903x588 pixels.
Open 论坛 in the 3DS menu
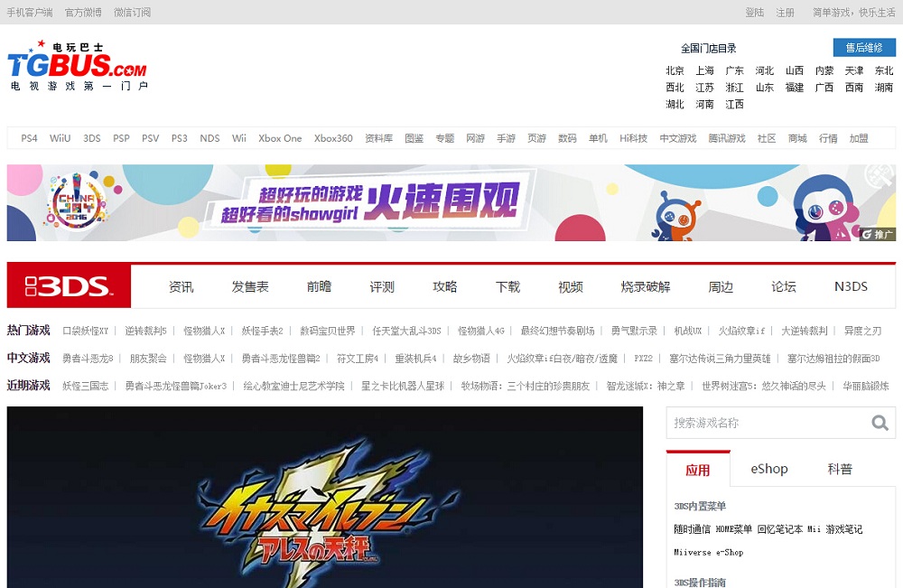click(x=784, y=287)
